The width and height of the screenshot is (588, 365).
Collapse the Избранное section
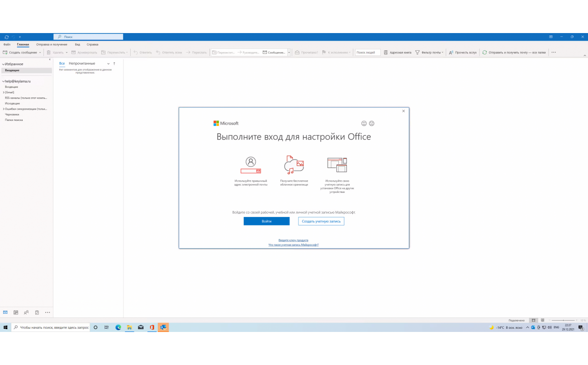point(3,64)
